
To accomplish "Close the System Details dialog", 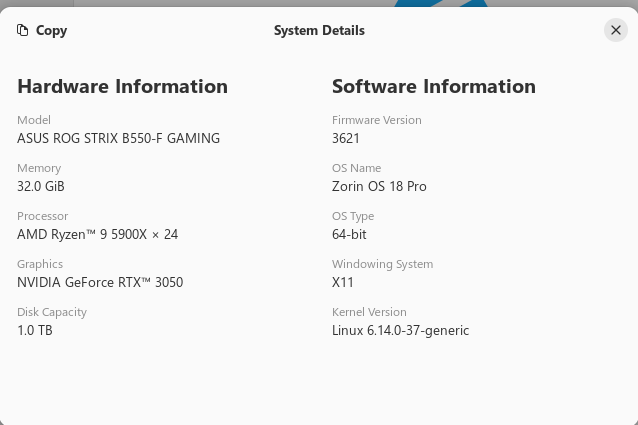I will pos(616,30).
